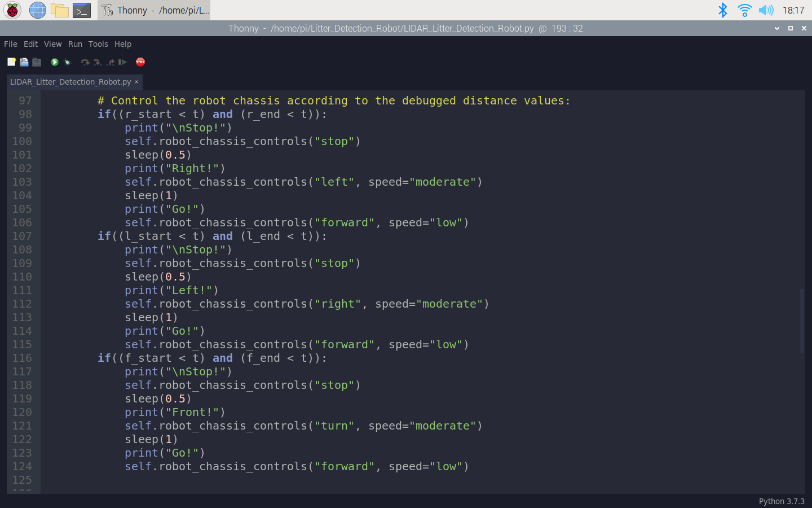Click the Save file toolbar icon
Viewport: 812px width, 508px height.
(37, 62)
